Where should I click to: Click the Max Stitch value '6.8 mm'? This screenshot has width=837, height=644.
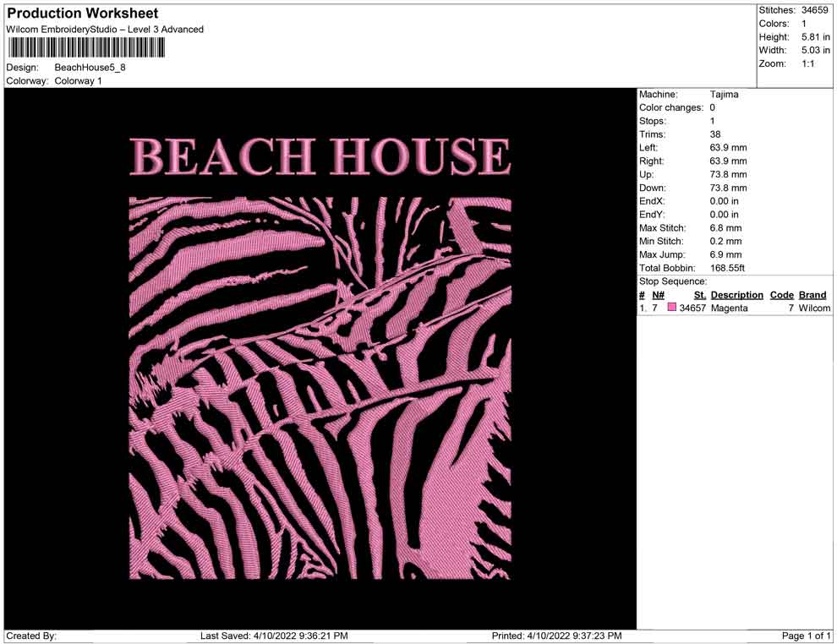pos(725,228)
